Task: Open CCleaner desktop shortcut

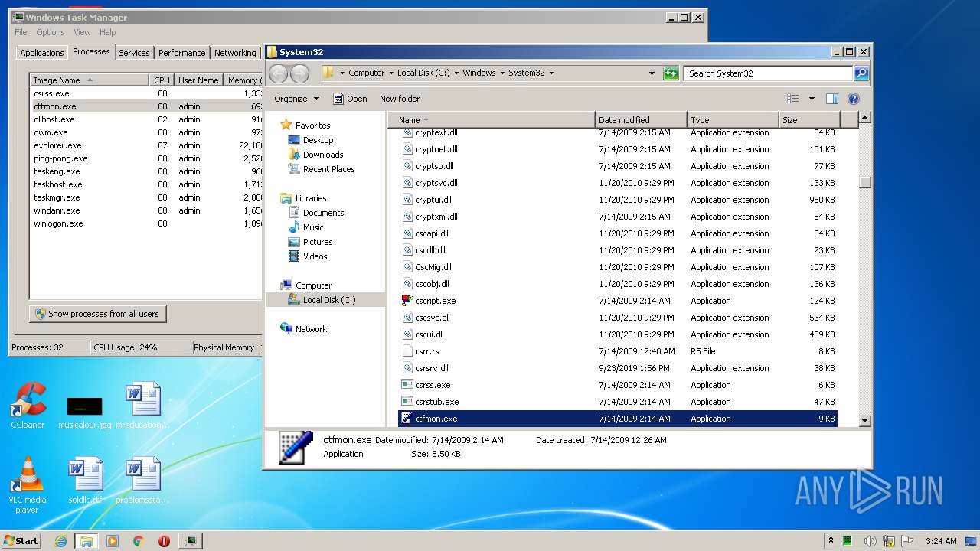Action: click(x=28, y=406)
